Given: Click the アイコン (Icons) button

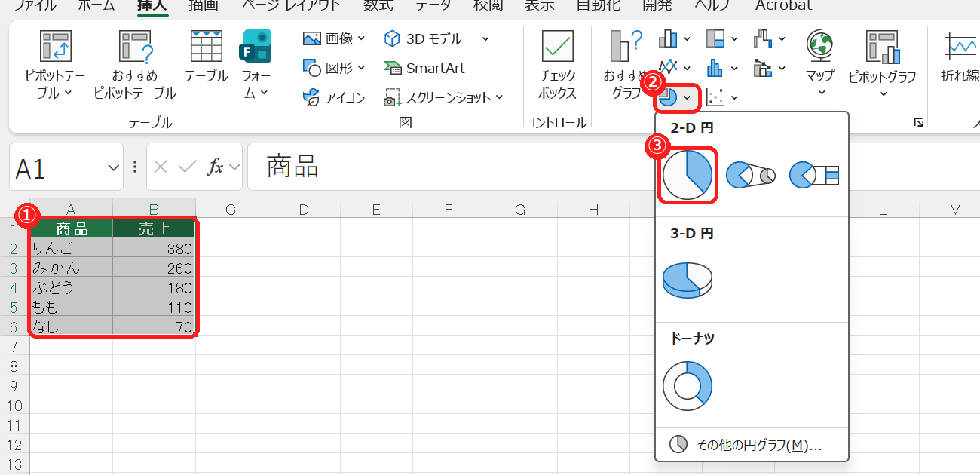Looking at the screenshot, I should tap(334, 97).
